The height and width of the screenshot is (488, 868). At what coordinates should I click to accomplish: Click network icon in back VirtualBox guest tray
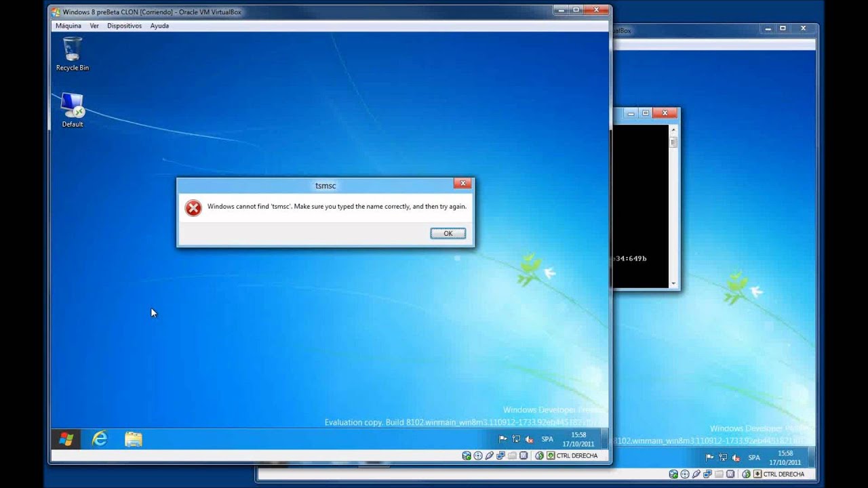pyautogui.click(x=723, y=457)
